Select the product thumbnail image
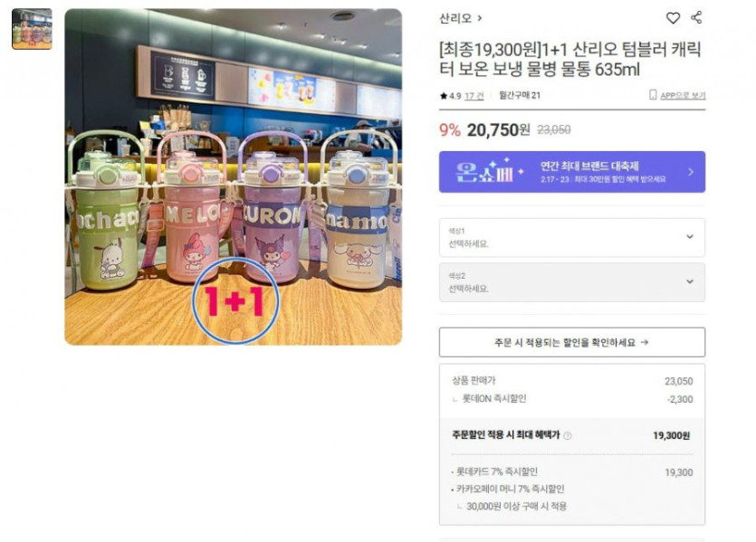 [x=32, y=29]
